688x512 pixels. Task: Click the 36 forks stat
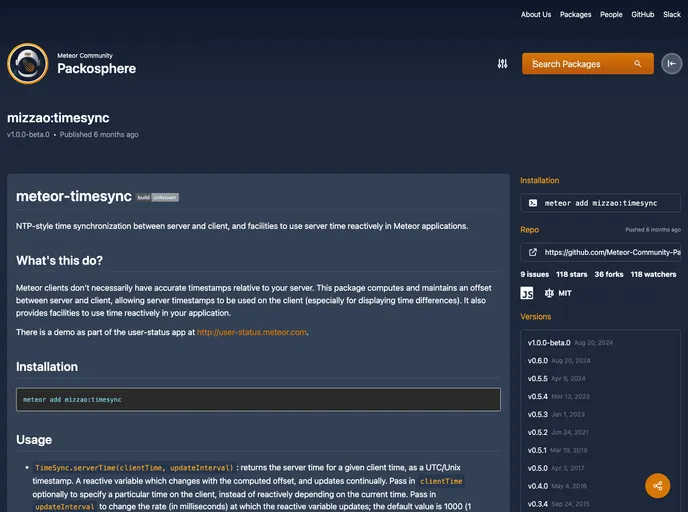609,274
